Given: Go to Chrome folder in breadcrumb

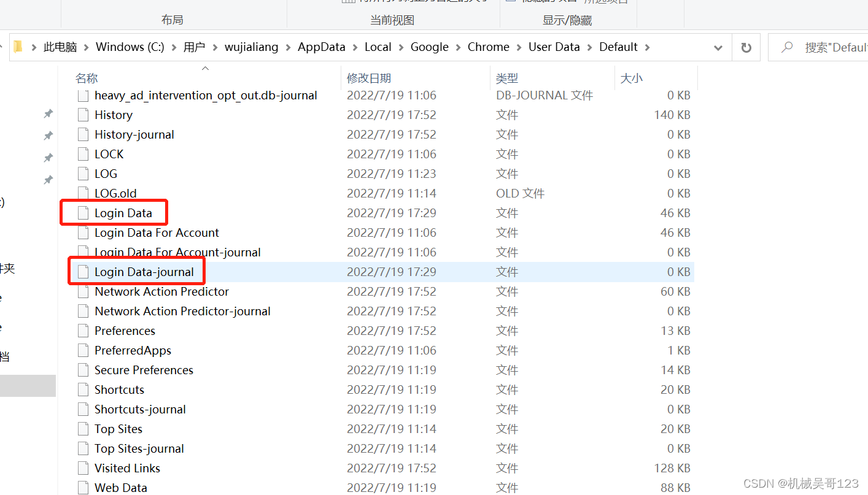Looking at the screenshot, I should point(489,47).
